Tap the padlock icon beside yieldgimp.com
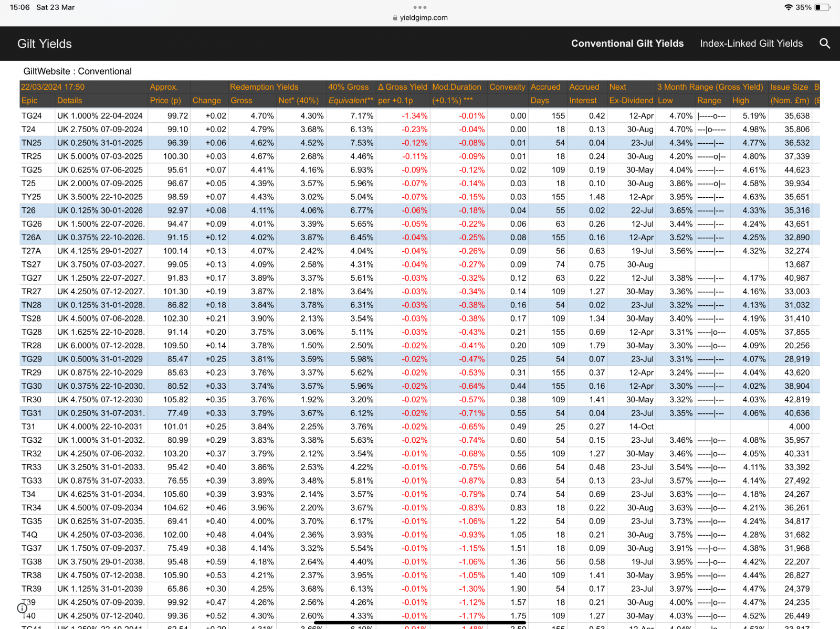 coord(395,17)
